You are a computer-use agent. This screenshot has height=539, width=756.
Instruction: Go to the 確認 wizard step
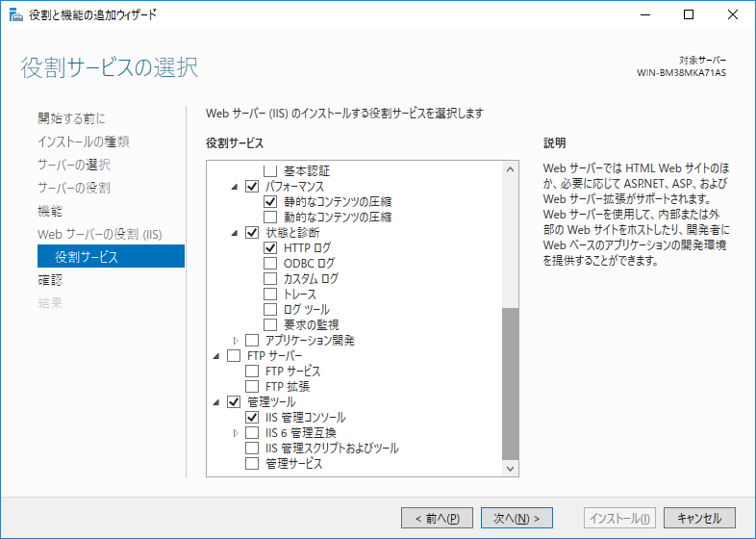48,280
